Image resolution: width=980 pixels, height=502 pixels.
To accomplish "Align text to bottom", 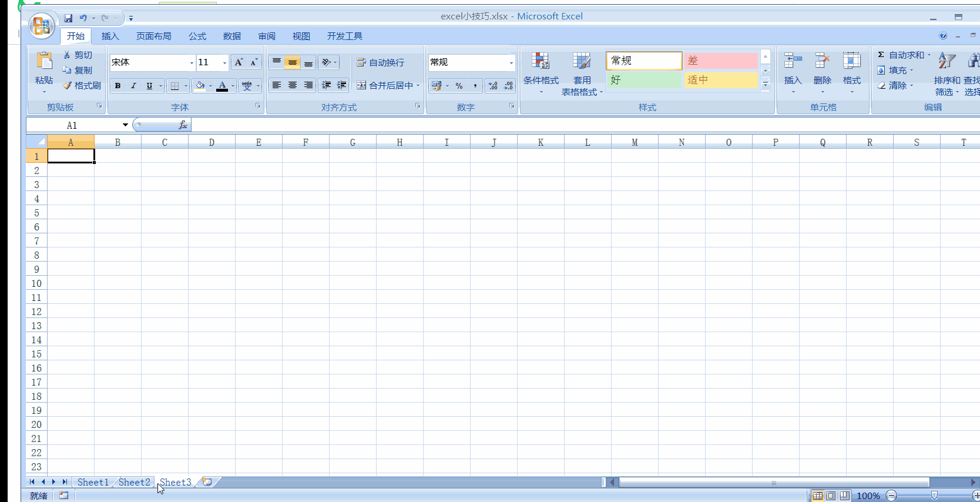I will click(308, 62).
